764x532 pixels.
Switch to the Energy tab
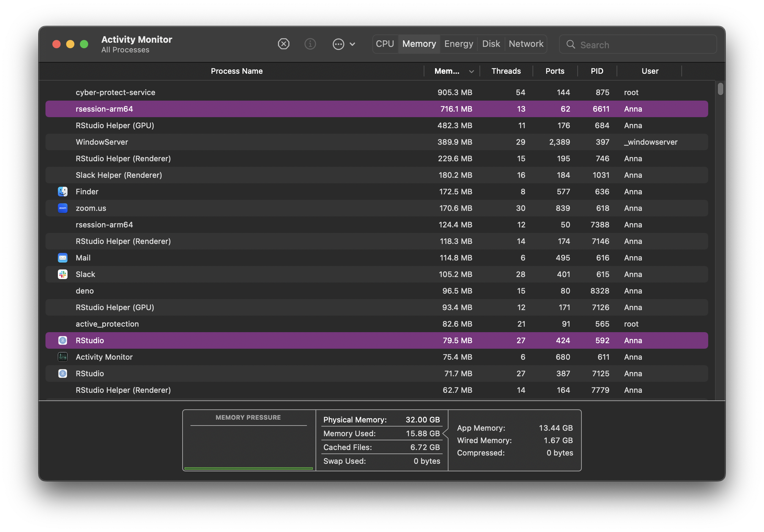(458, 44)
